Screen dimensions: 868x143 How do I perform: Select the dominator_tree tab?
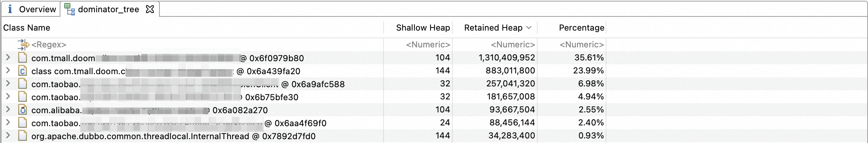pos(108,9)
